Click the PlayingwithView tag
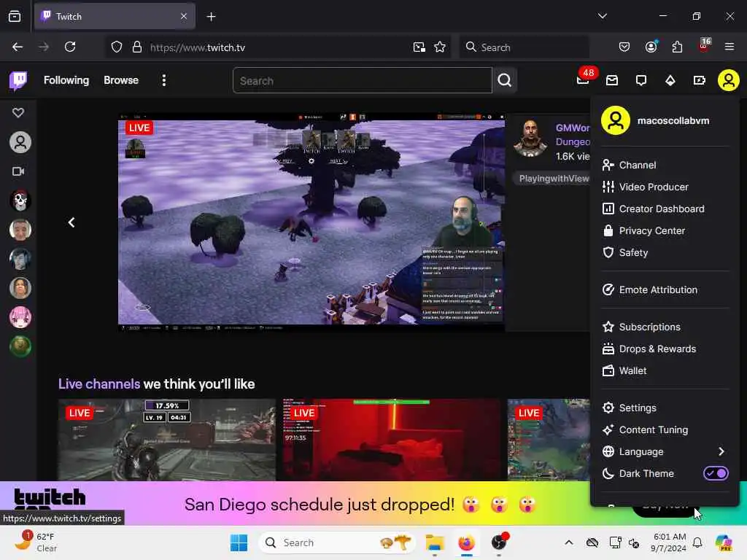747x560 pixels. point(553,179)
